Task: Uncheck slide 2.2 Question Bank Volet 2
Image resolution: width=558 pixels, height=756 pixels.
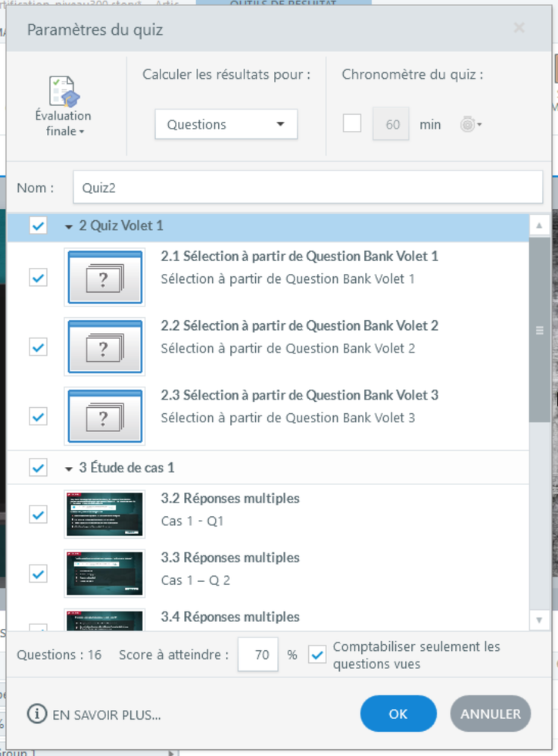Action: [38, 347]
